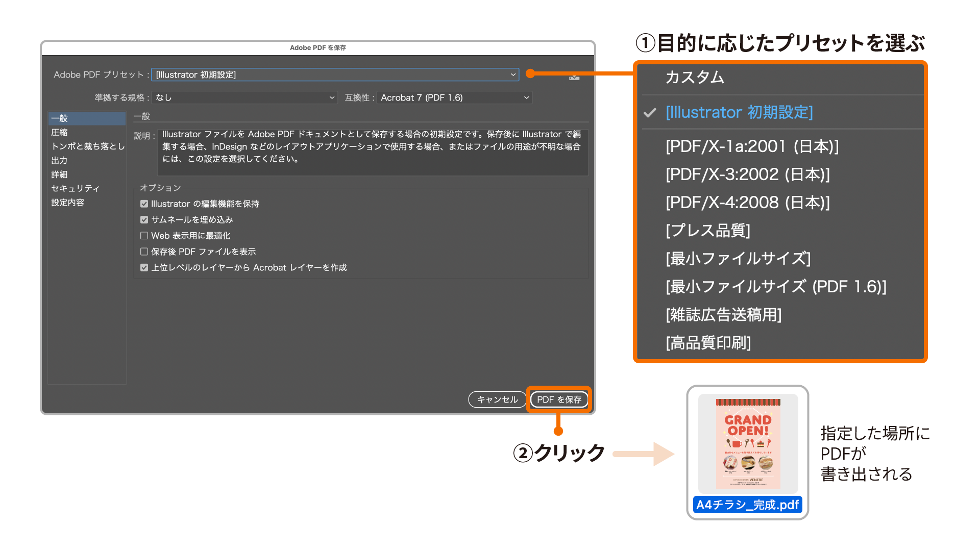The width and height of the screenshot is (980, 551).
Task: Enable 'Web 表示用に最適化' checkbox
Action: pos(144,236)
